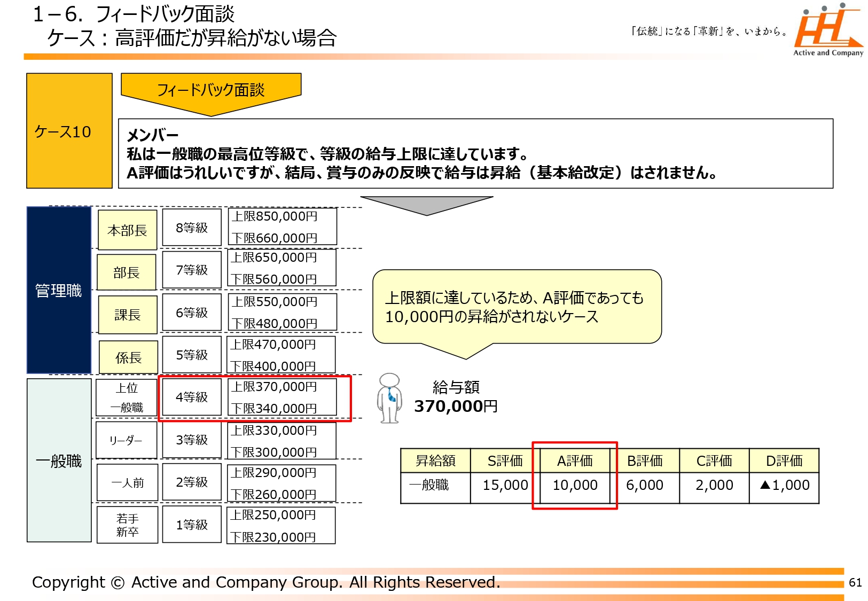
Task: Click the メンバー comment text box
Action: [475, 153]
